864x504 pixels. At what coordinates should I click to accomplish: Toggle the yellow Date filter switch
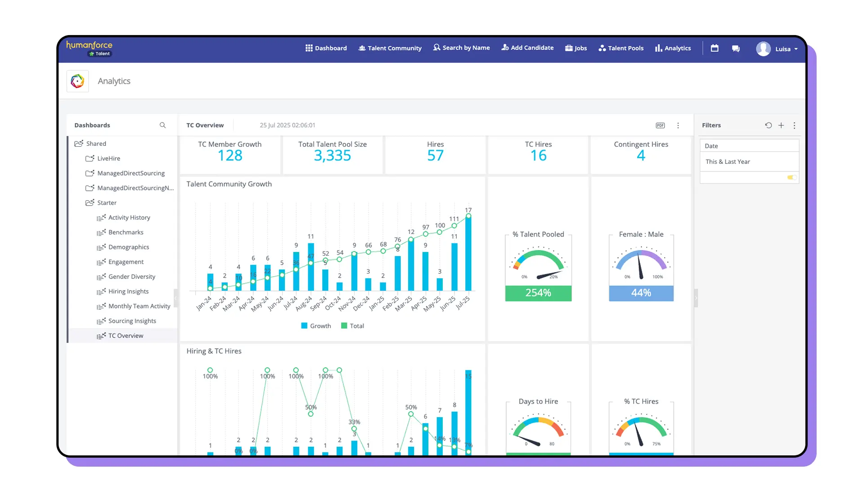(x=792, y=177)
